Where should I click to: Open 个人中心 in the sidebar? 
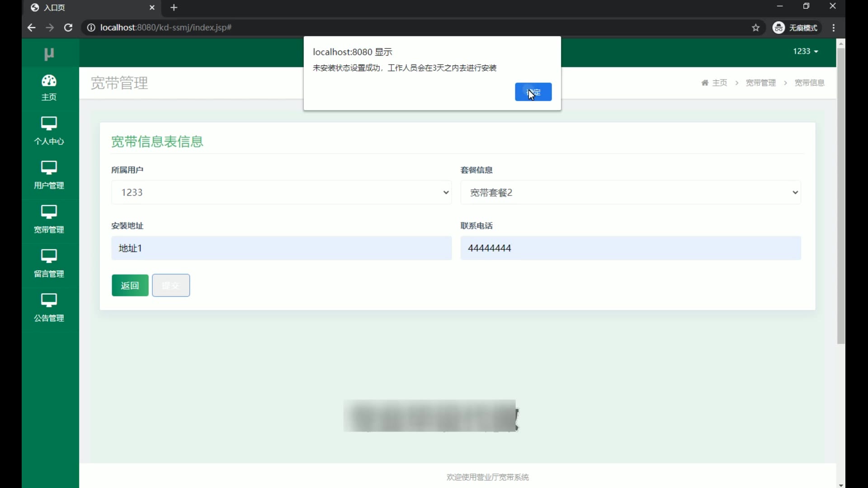pos(49,131)
